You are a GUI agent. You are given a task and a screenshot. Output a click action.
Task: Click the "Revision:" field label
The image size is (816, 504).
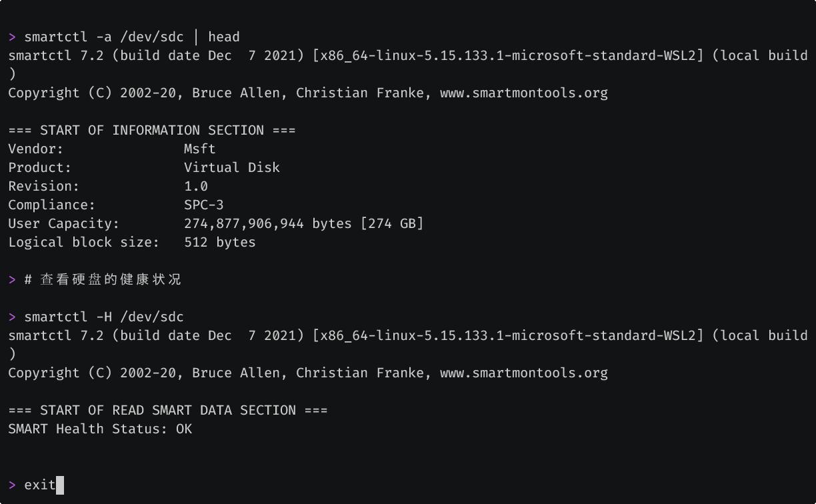click(x=44, y=187)
